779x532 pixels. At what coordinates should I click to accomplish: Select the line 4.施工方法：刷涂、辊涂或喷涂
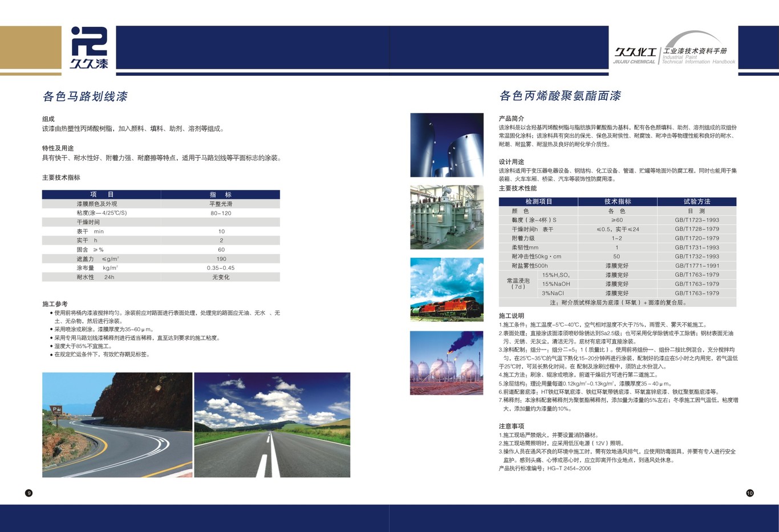point(578,375)
